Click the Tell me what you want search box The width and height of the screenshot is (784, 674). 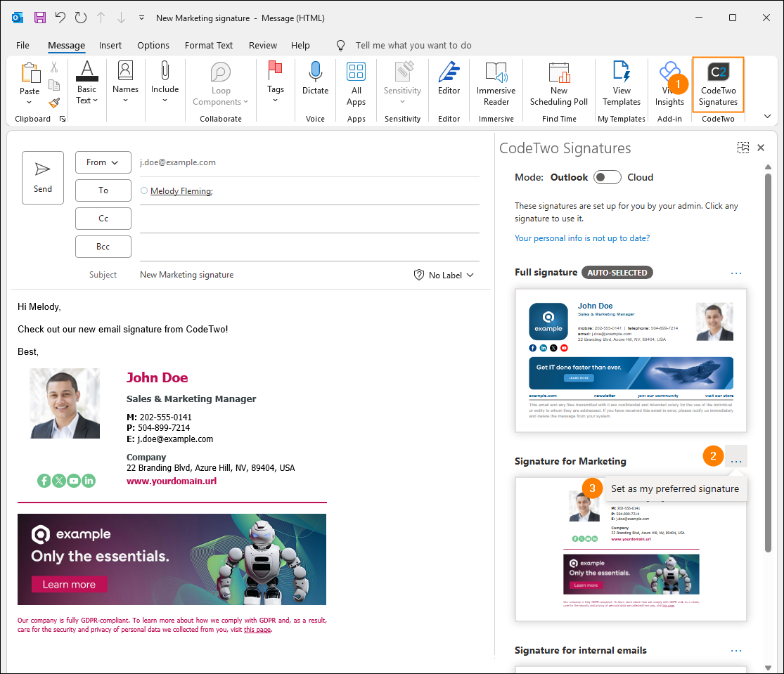click(413, 46)
